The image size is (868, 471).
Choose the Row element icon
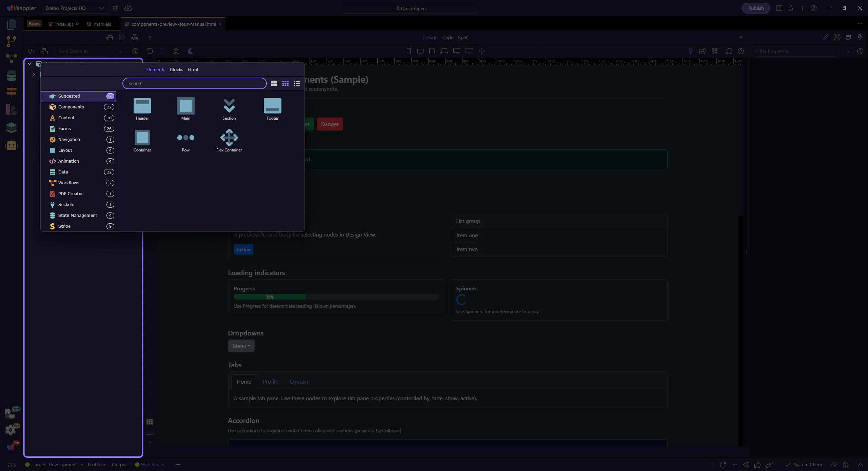(185, 138)
